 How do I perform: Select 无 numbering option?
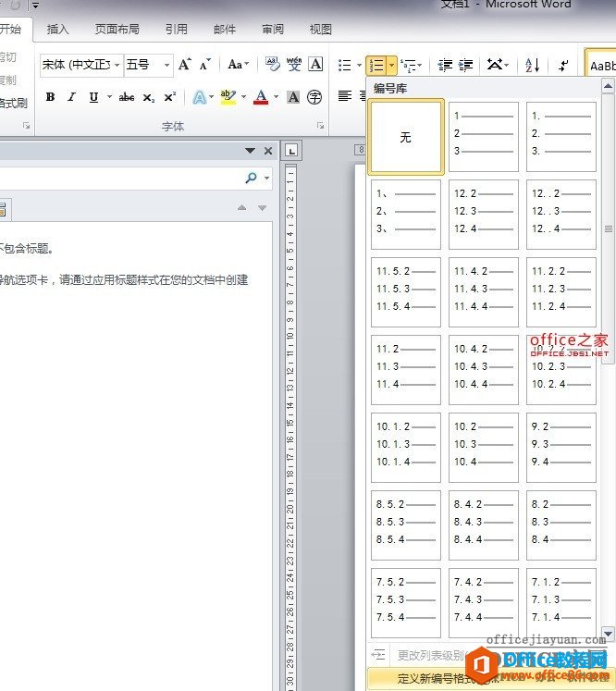(406, 137)
